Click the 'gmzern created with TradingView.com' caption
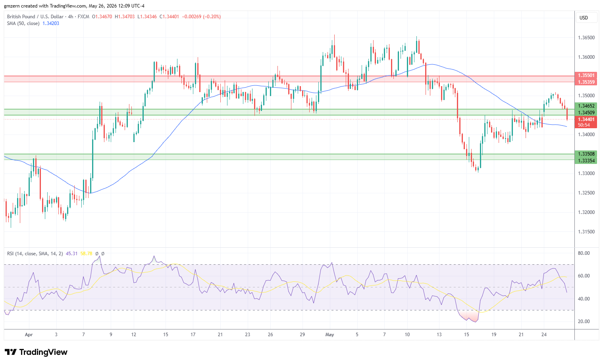 pos(45,6)
